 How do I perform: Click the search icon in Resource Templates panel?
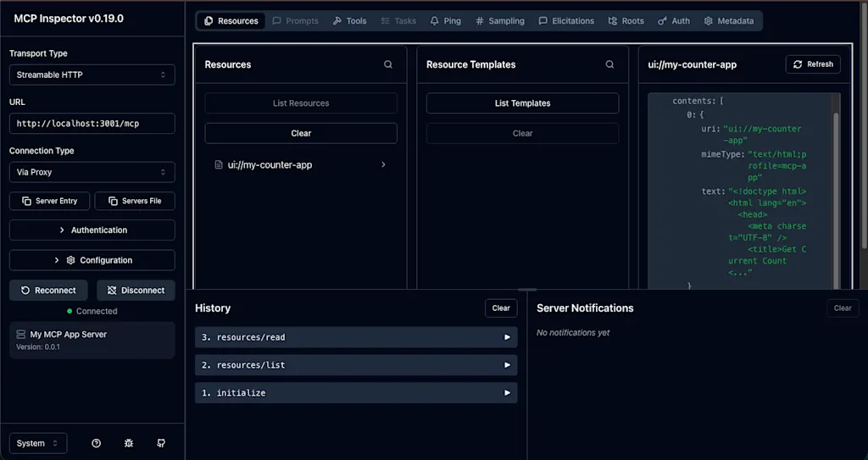point(609,64)
